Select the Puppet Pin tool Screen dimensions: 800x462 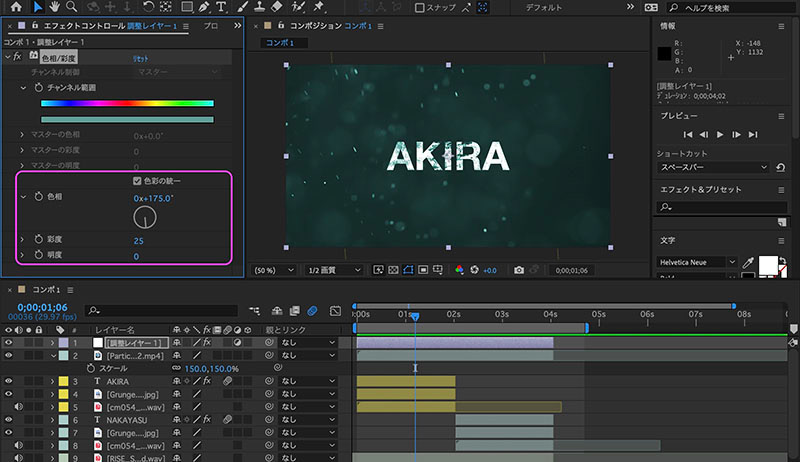point(319,7)
